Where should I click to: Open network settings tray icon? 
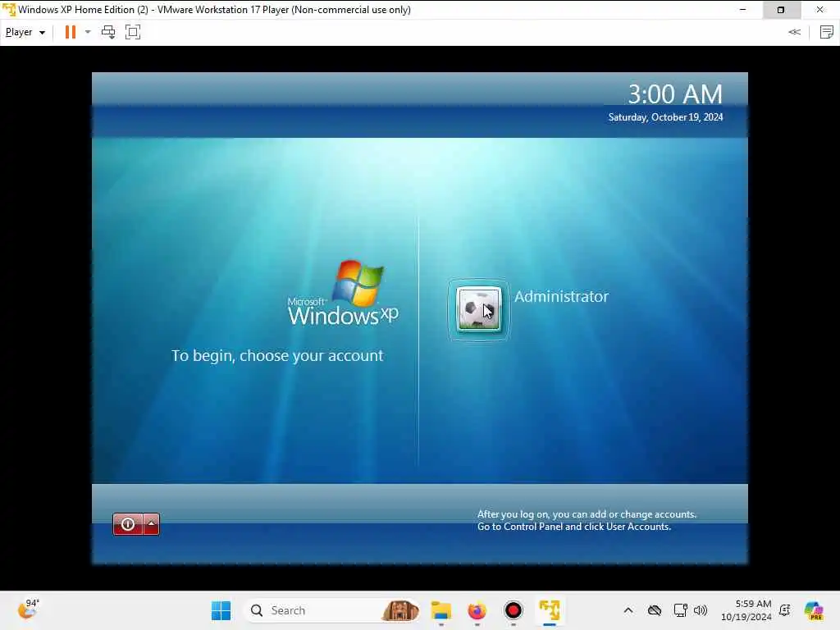point(680,610)
